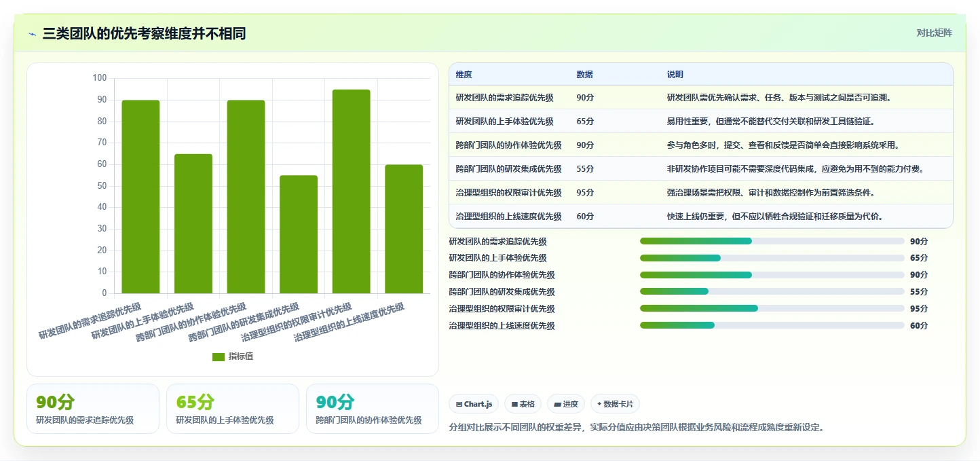
Task: Click the 60分 cell in the table
Action: pyautogui.click(x=585, y=217)
